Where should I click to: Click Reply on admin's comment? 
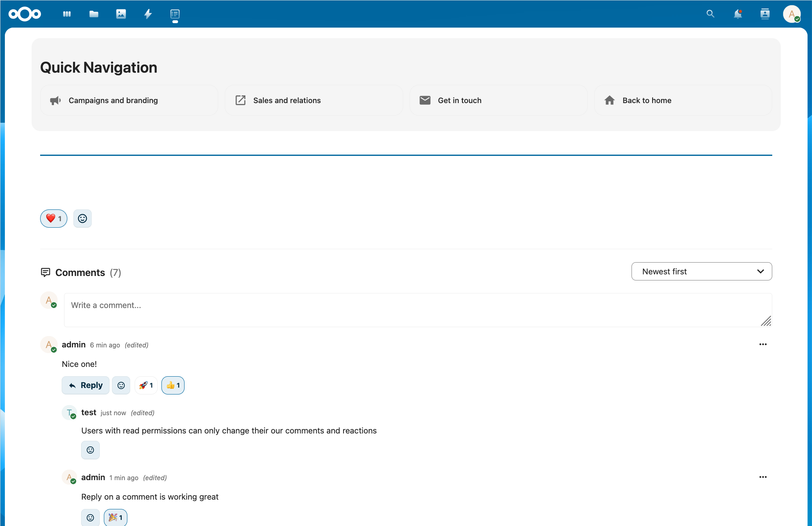click(x=85, y=385)
